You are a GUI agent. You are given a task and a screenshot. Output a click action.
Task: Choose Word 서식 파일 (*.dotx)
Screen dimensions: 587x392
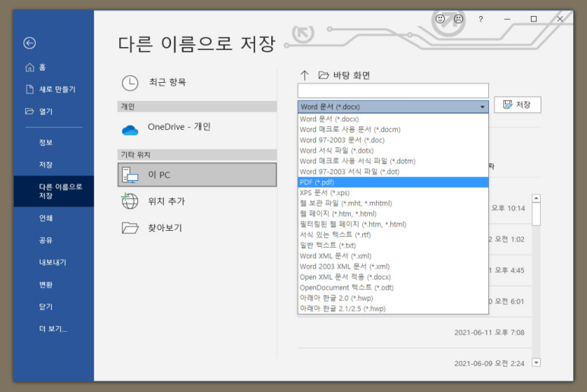click(393, 150)
